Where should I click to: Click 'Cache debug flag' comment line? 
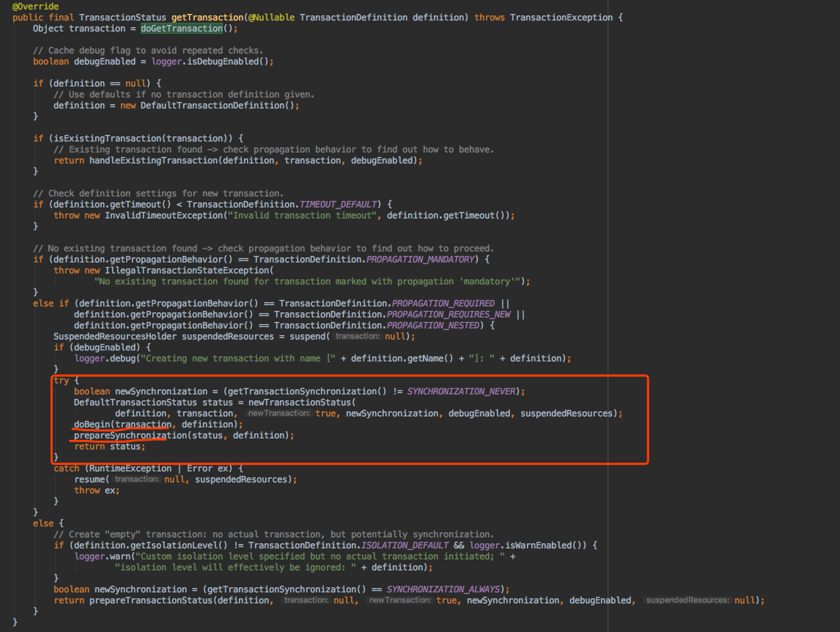[x=148, y=51]
